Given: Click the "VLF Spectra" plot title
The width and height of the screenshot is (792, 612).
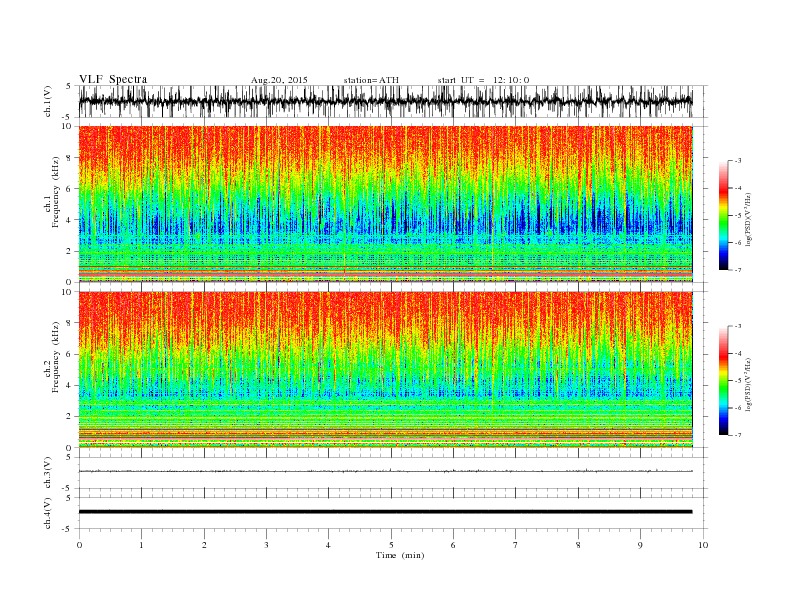Looking at the screenshot, I should point(113,79).
